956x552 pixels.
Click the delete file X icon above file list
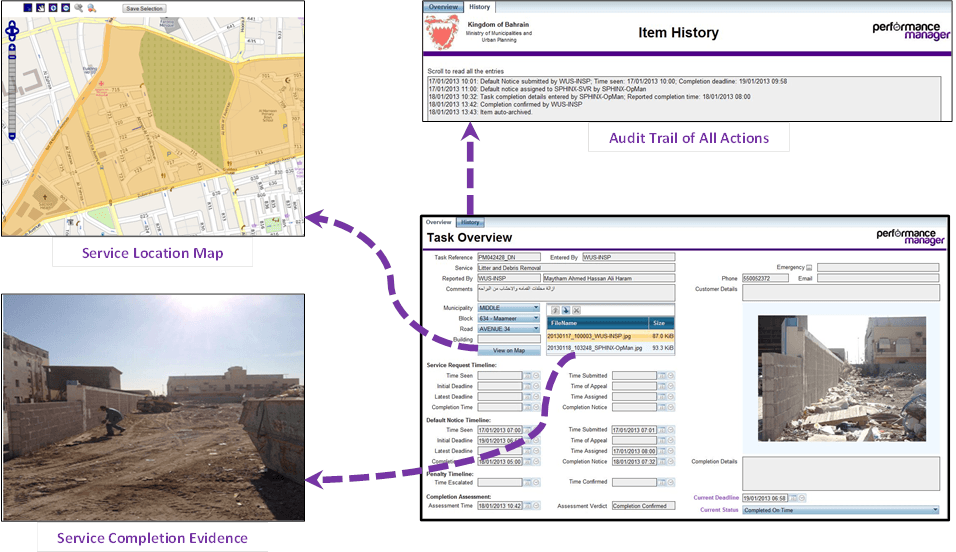[x=576, y=310]
